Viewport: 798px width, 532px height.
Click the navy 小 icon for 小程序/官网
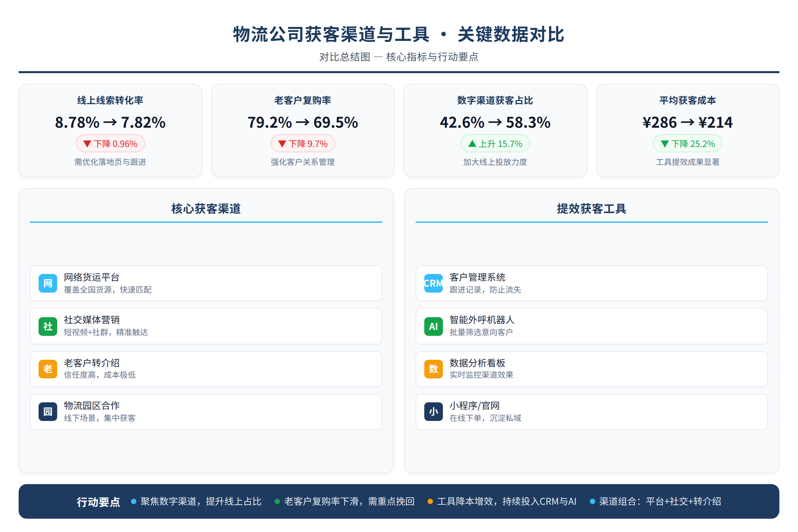tap(434, 412)
